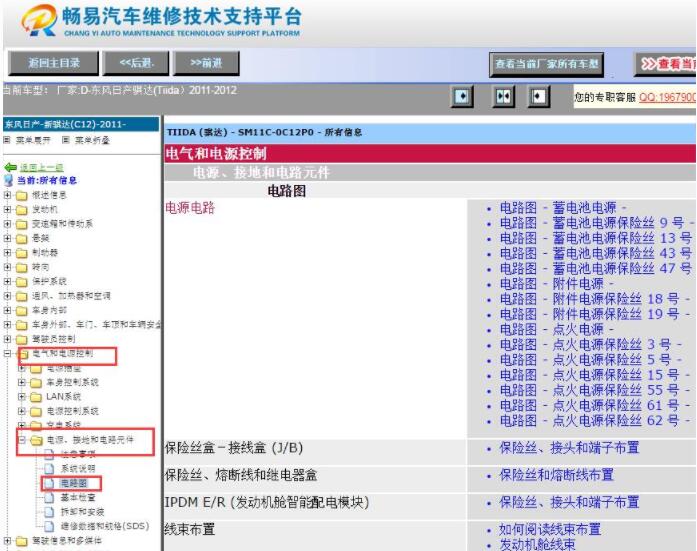Open link 电路图 - 附件电源 -

[x=557, y=283]
